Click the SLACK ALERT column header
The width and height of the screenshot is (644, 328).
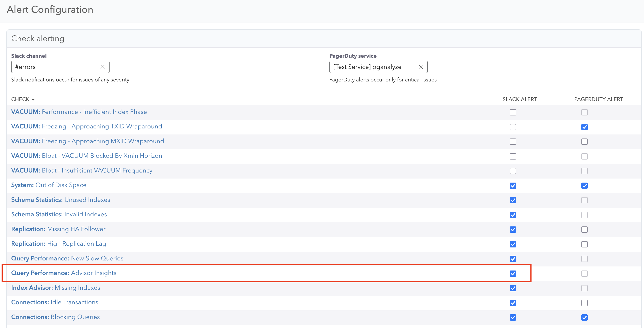coord(520,99)
